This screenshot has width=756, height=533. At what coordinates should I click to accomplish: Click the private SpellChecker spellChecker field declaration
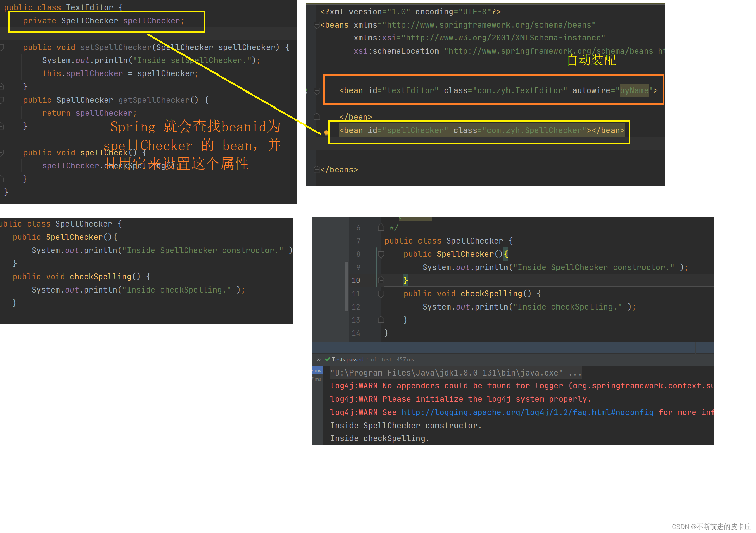point(104,21)
